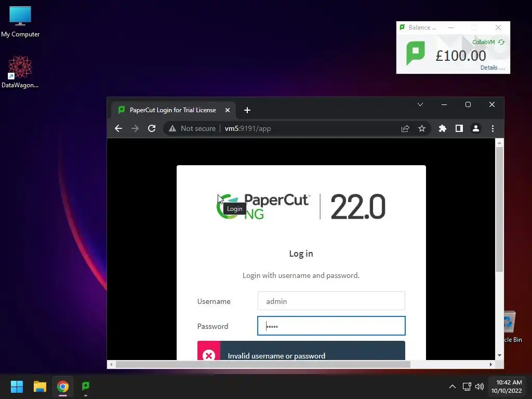Close the PaperCut Login browser tab
Viewport: 532px width, 399px height.
[228, 110]
